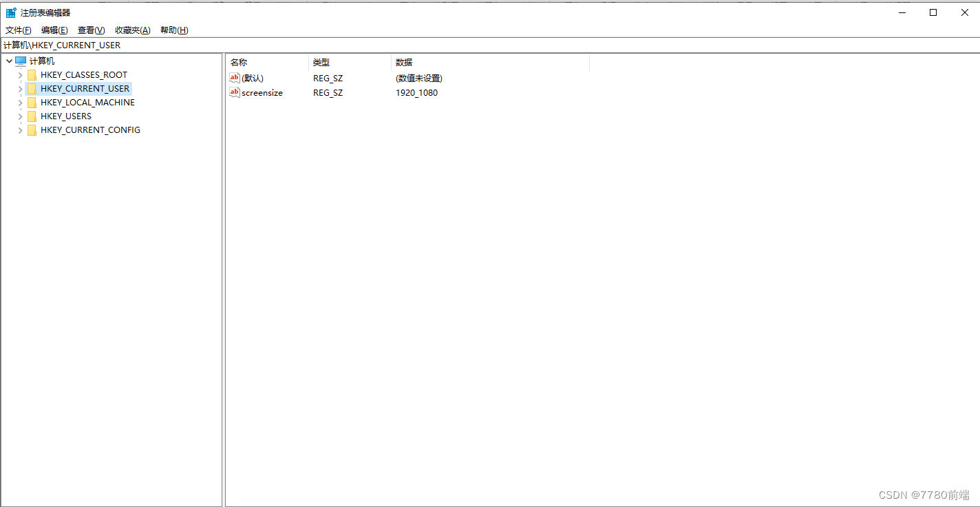Expand the HKEY_CLASSES_ROOT key

pos(20,75)
